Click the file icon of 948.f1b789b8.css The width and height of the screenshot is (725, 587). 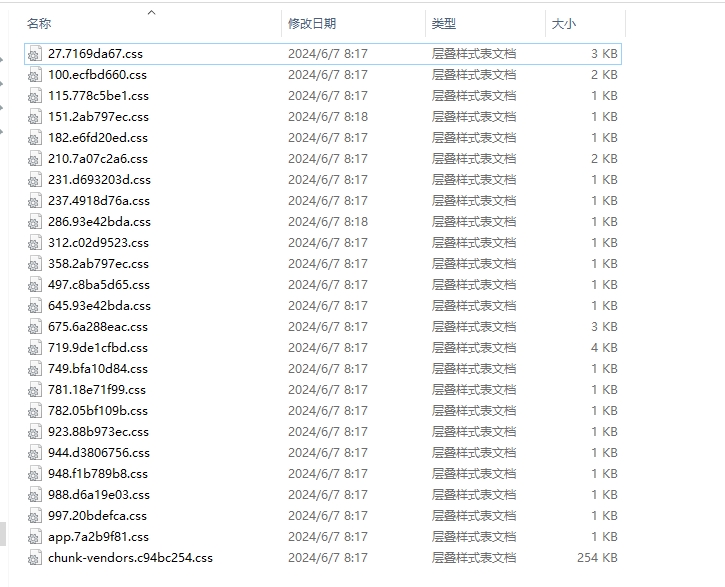34,474
